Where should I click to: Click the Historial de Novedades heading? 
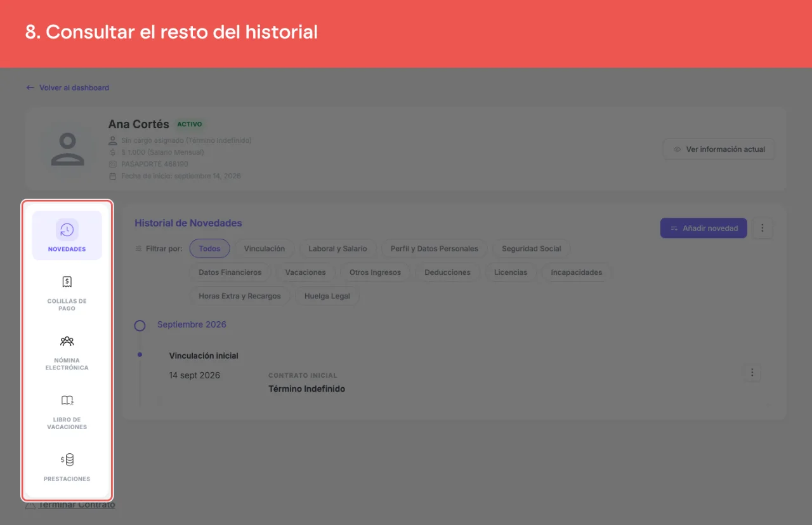click(188, 223)
